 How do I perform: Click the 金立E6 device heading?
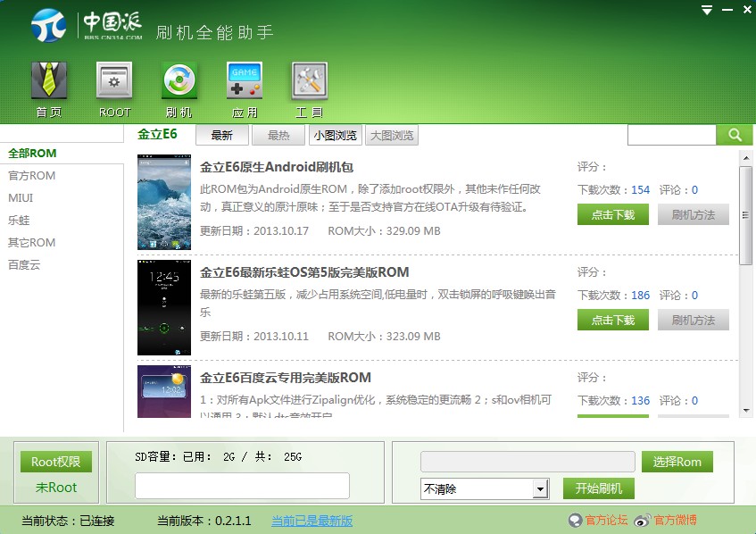coord(157,134)
